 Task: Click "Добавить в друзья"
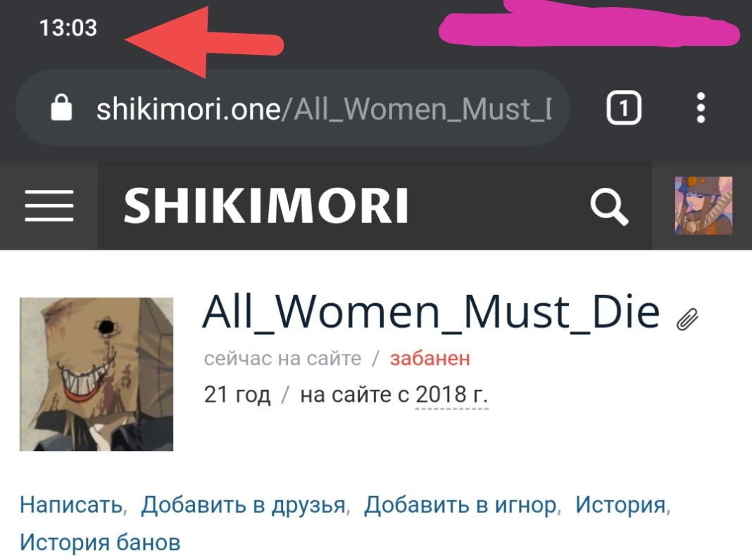pos(243,505)
